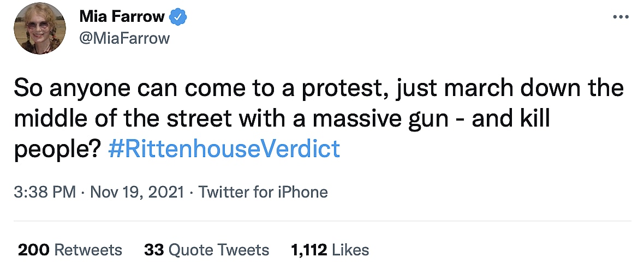This screenshot has height=275, width=644.
Task: Open the @MiaFarrow handle link
Action: coord(124,38)
